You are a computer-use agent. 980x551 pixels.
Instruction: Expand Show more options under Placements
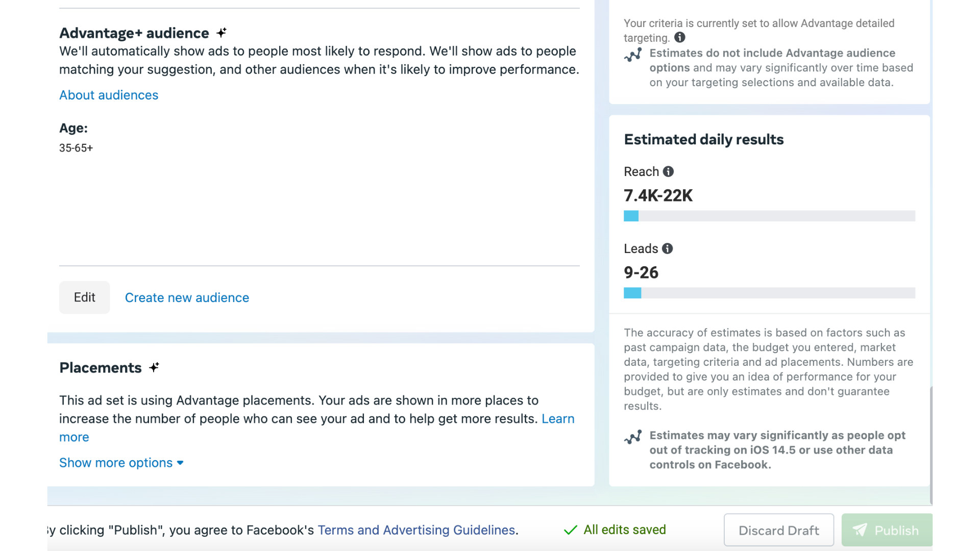(x=121, y=463)
